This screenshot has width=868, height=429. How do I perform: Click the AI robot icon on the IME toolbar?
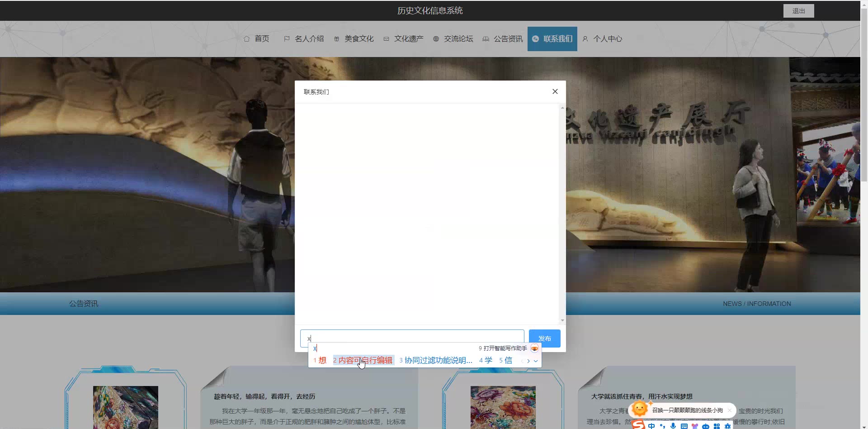click(705, 426)
